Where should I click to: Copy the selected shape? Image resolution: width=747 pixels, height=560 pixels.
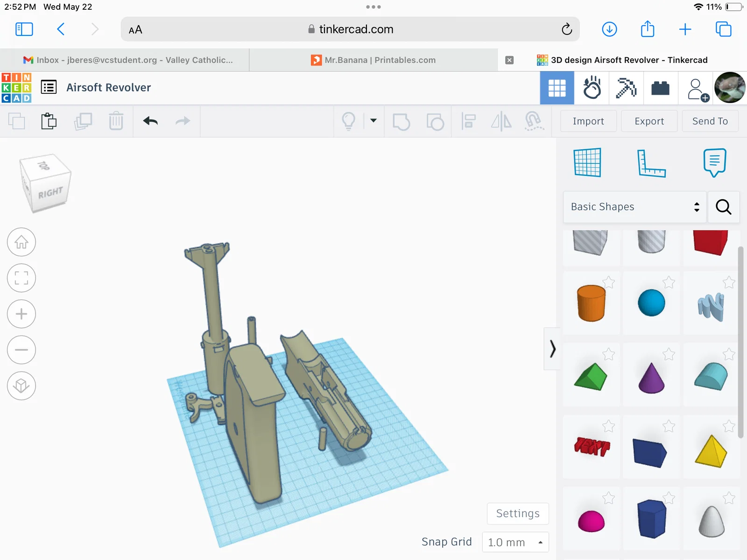17,121
